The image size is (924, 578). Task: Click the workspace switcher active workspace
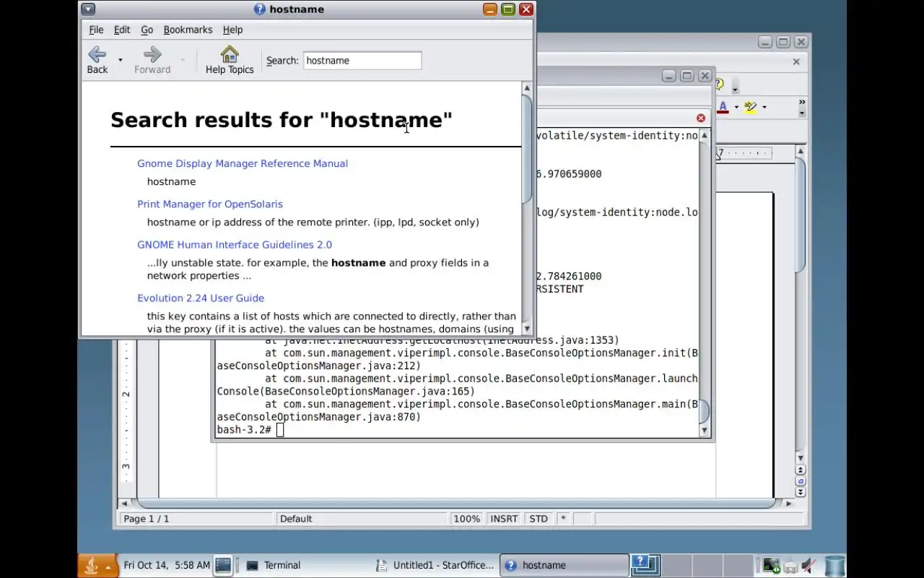646,565
